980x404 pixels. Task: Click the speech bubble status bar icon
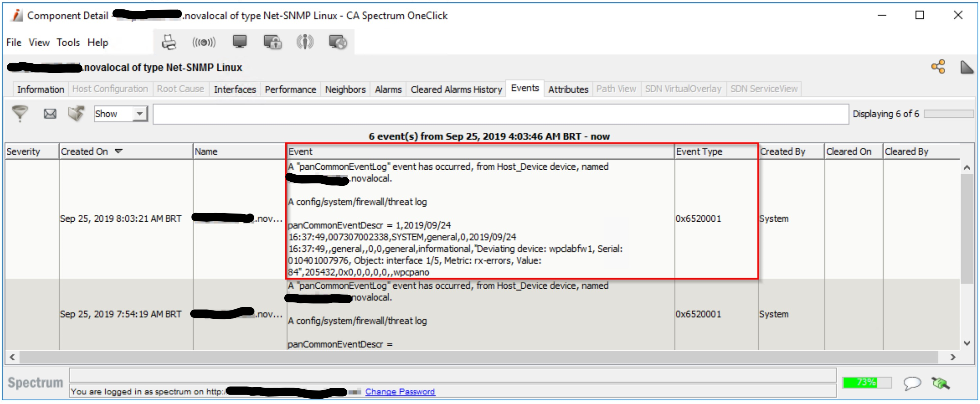(x=912, y=383)
